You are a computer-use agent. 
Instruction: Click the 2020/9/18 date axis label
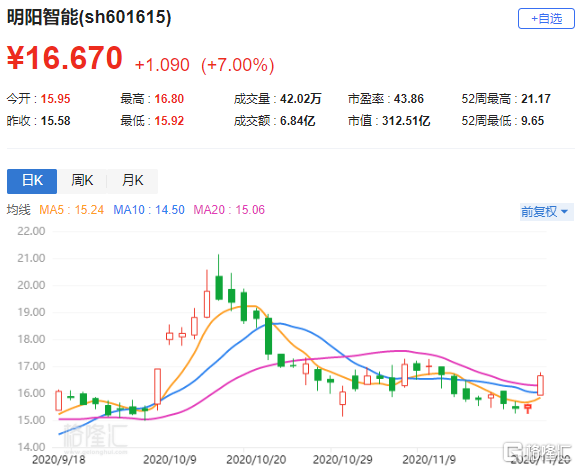(59, 460)
